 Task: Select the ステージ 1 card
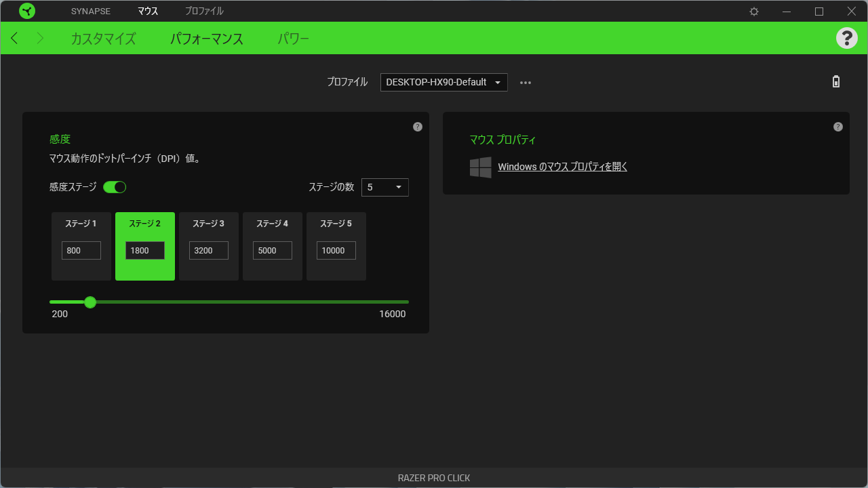81,246
